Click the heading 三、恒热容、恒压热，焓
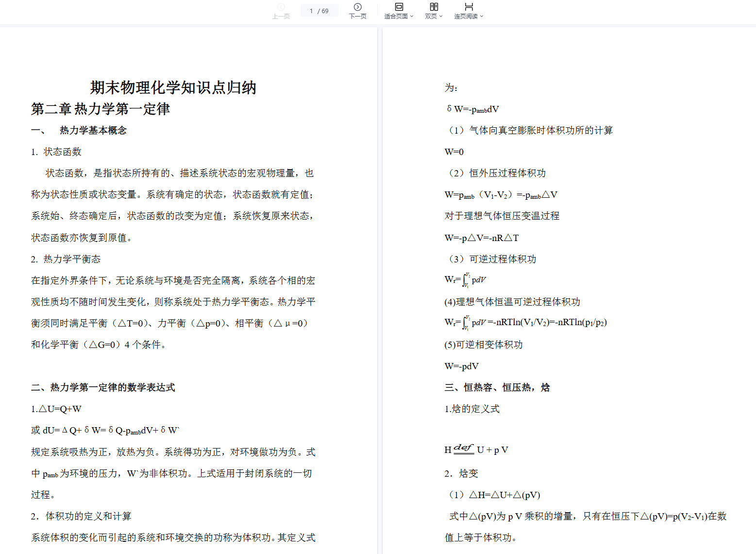The height and width of the screenshot is (554, 756). coord(497,387)
